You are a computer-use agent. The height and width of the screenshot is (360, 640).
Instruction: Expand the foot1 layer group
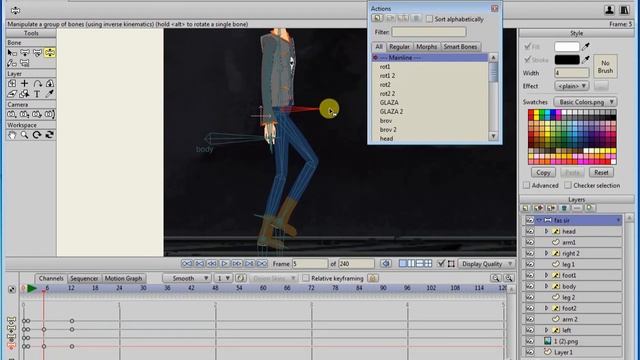tap(547, 276)
